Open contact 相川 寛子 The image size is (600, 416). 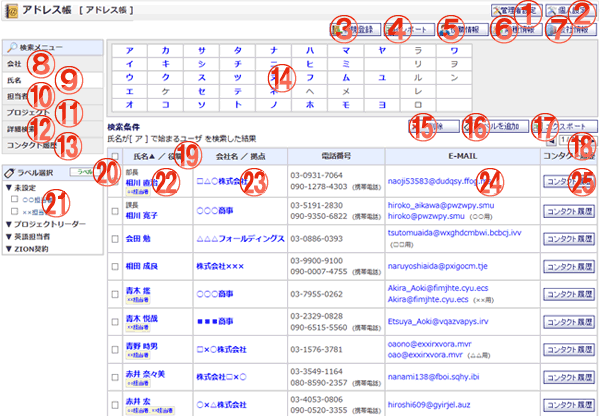pos(142,216)
